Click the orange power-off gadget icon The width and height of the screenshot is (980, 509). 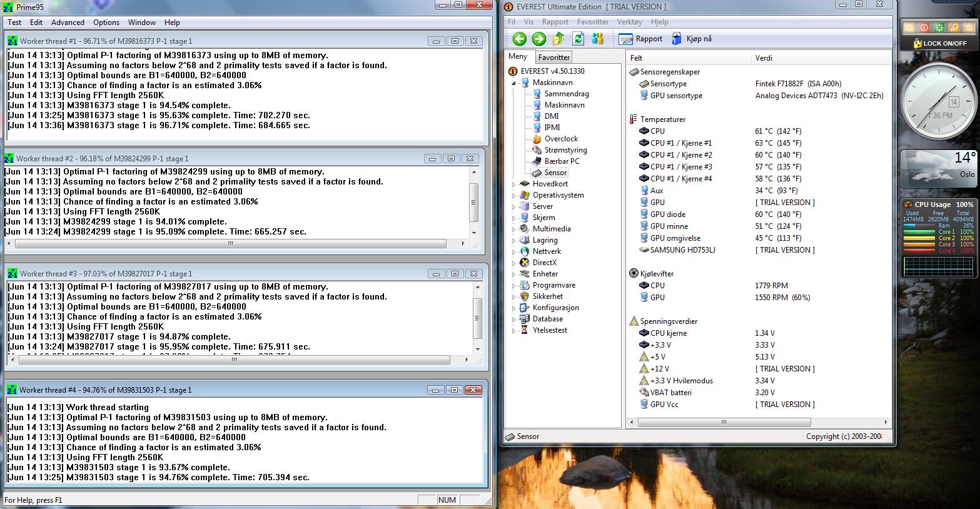pyautogui.click(x=909, y=28)
